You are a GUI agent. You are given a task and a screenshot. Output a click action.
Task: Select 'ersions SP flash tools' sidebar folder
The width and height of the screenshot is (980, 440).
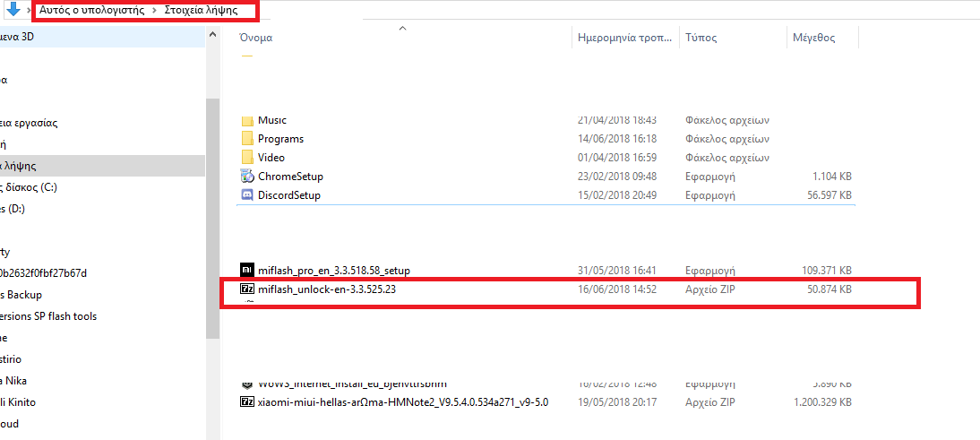tap(48, 316)
